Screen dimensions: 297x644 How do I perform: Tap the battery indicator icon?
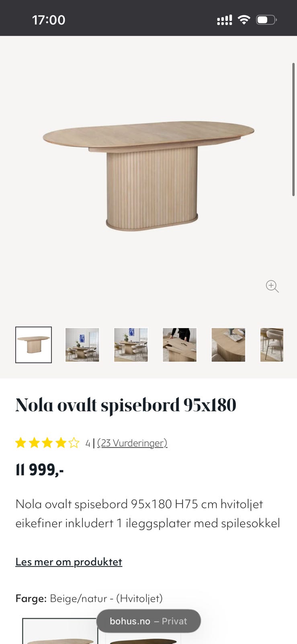[x=266, y=20]
